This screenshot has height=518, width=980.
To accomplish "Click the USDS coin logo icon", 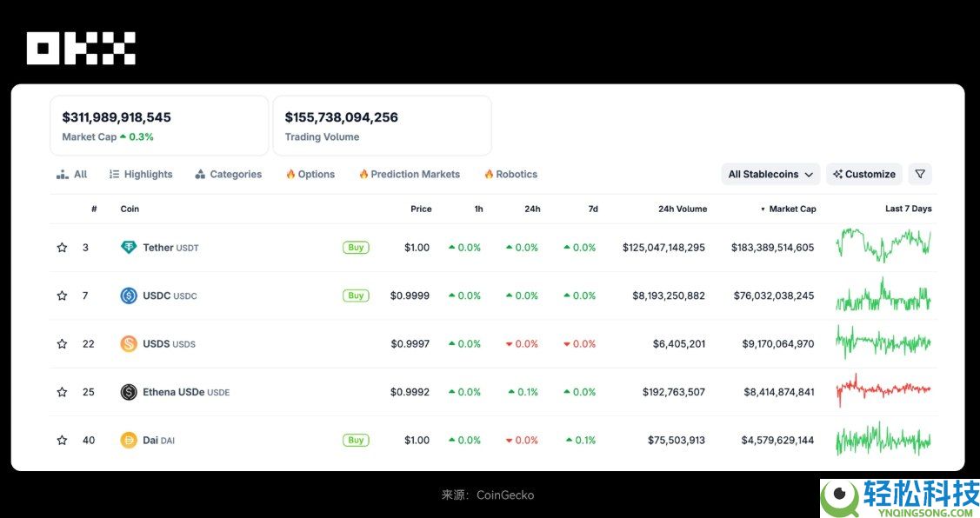I will point(129,343).
